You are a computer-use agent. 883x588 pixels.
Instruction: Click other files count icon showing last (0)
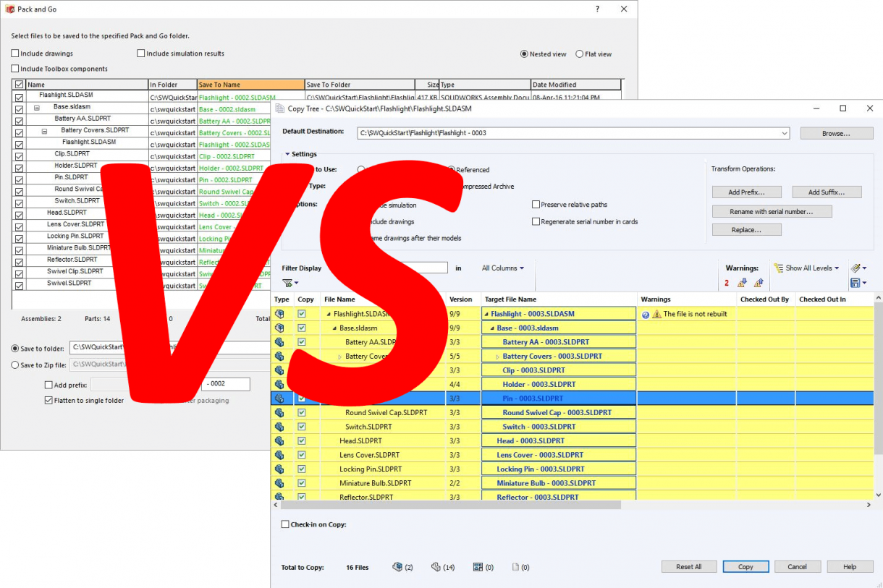coord(515,567)
